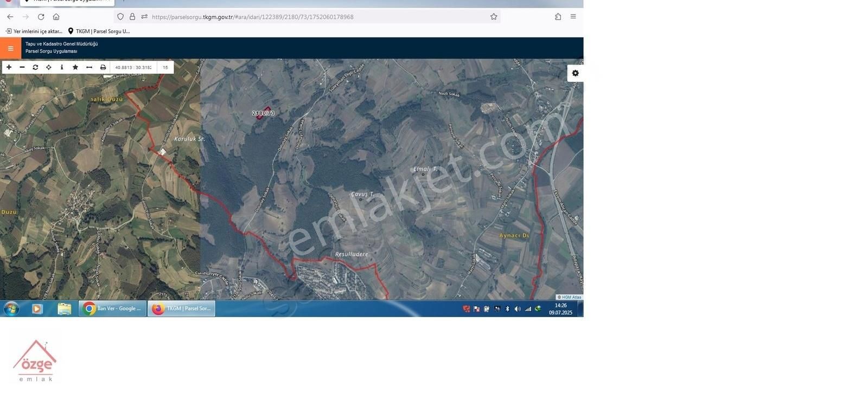Bookmark this page with the star
This screenshot has height=393, width=868.
(494, 17)
